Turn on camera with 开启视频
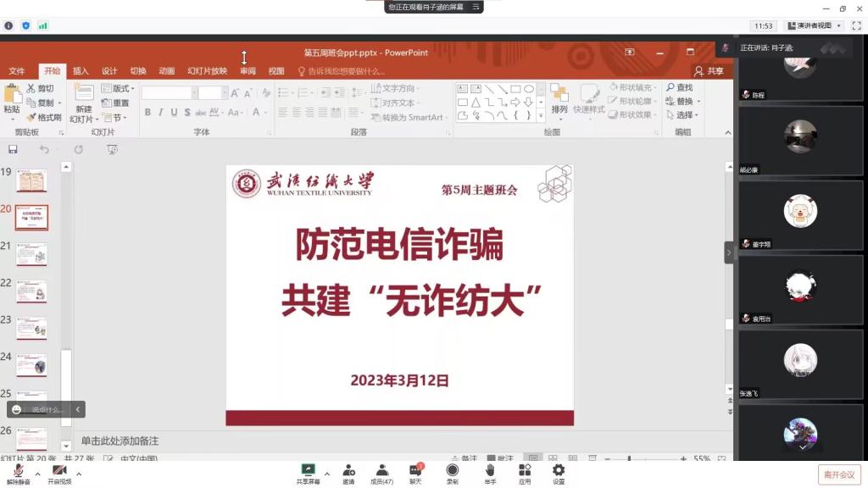868x488 pixels. [x=59, y=474]
